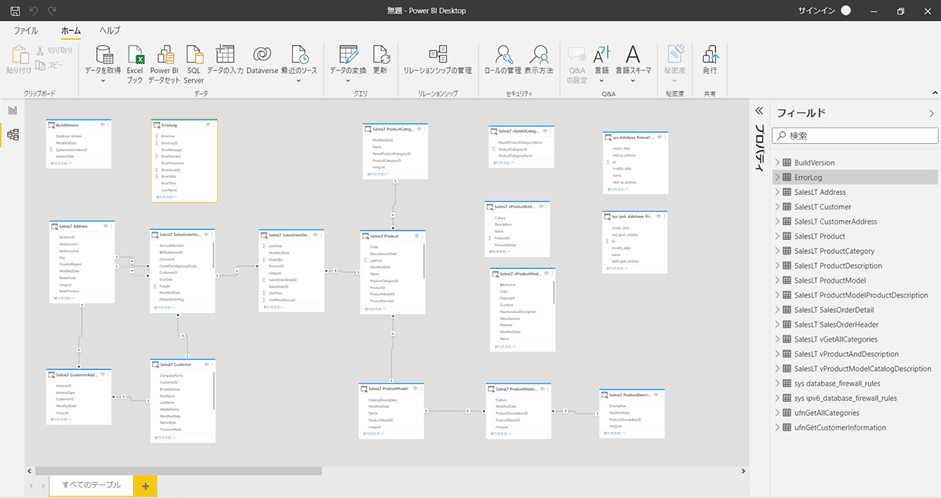The height and width of the screenshot is (498, 941).
Task: Click 折りたたむ link on ErrorLog card
Action: (165, 197)
